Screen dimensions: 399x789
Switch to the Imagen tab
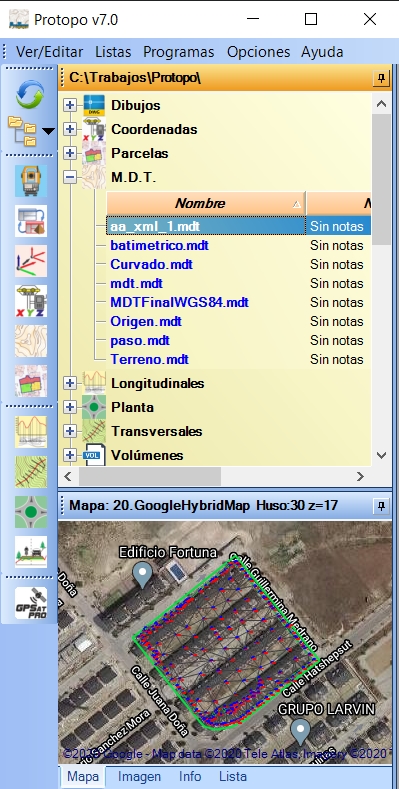coord(139,776)
